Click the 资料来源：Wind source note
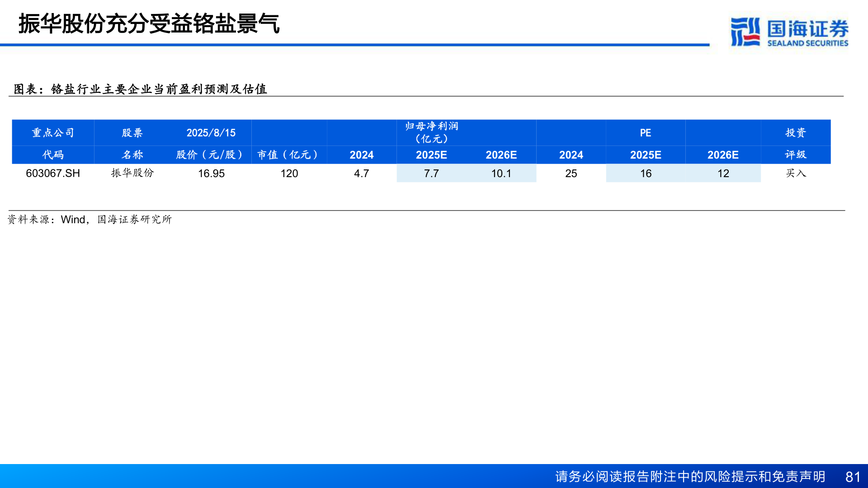This screenshot has width=868, height=488. coord(90,220)
